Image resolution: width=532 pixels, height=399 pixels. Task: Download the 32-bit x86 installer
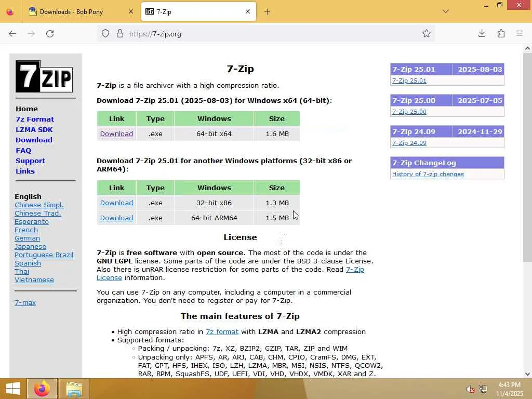(x=116, y=203)
